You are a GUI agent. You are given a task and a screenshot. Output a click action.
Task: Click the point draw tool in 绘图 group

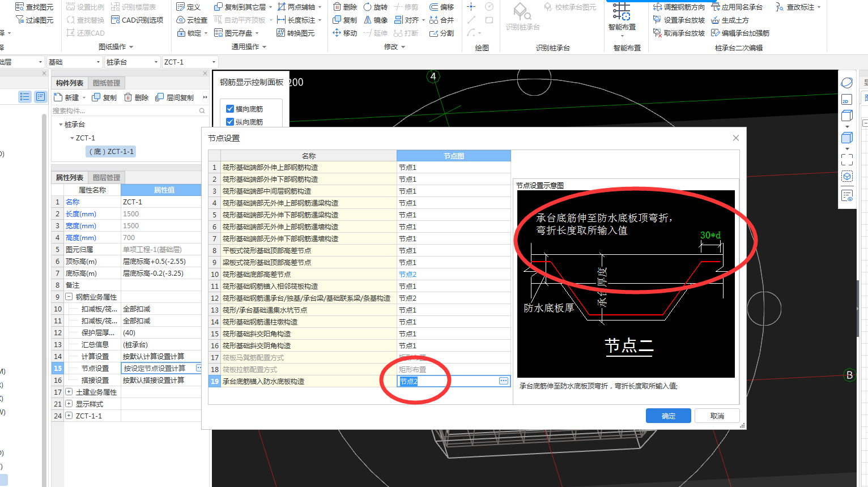click(471, 7)
